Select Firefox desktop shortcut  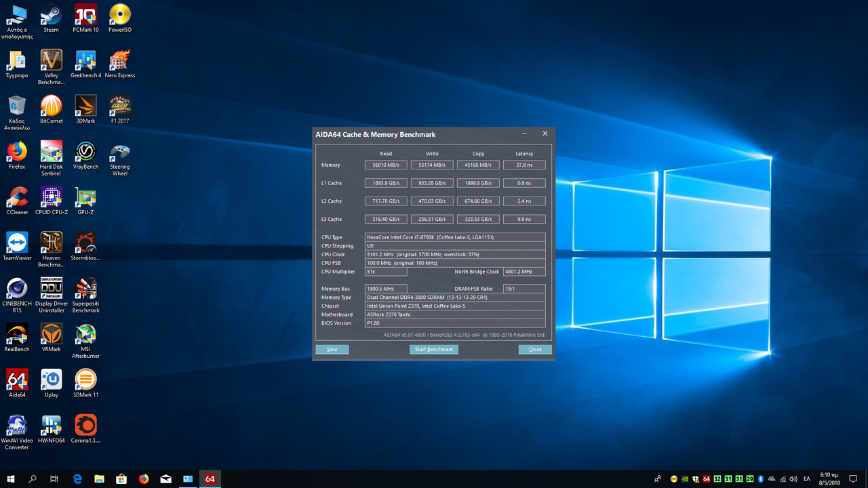click(17, 155)
